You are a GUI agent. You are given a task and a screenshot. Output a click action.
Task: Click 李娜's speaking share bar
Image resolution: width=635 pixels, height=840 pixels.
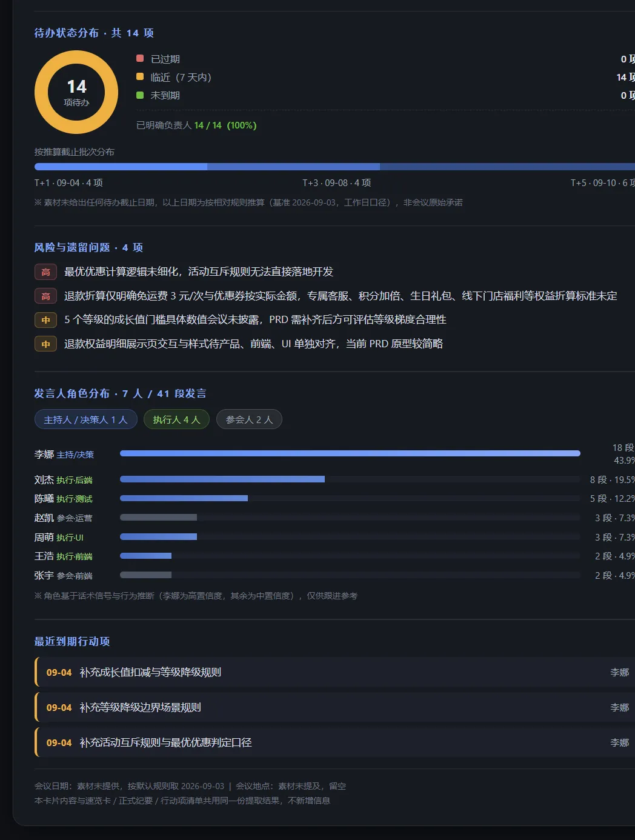350,453
